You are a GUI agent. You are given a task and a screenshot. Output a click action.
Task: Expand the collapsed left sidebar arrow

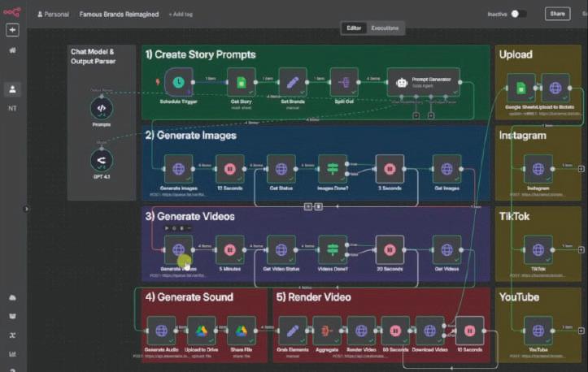point(26,209)
